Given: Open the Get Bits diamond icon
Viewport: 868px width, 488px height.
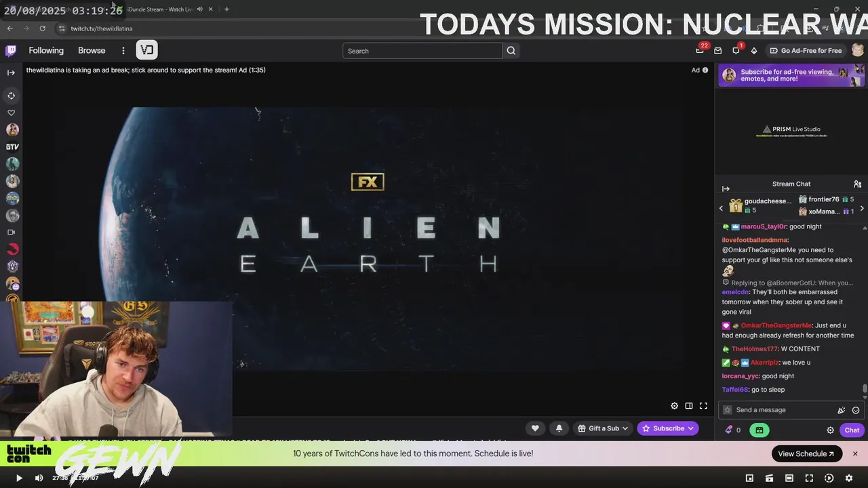Looking at the screenshot, I should tap(754, 50).
